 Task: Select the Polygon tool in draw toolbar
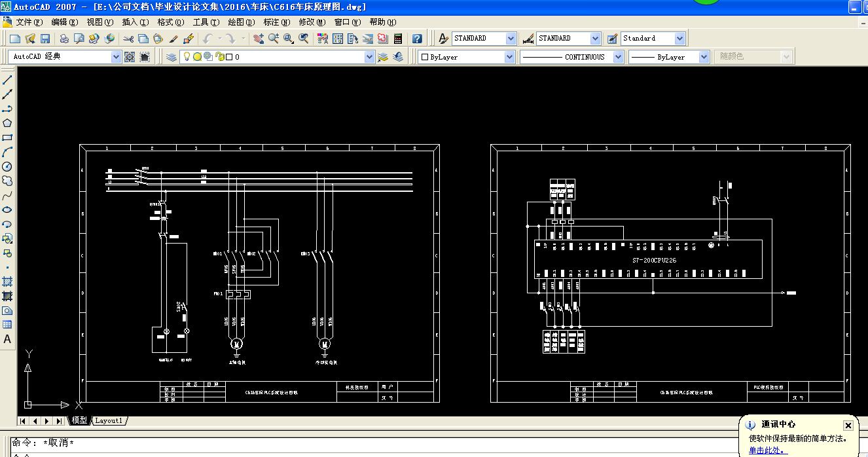click(x=8, y=123)
